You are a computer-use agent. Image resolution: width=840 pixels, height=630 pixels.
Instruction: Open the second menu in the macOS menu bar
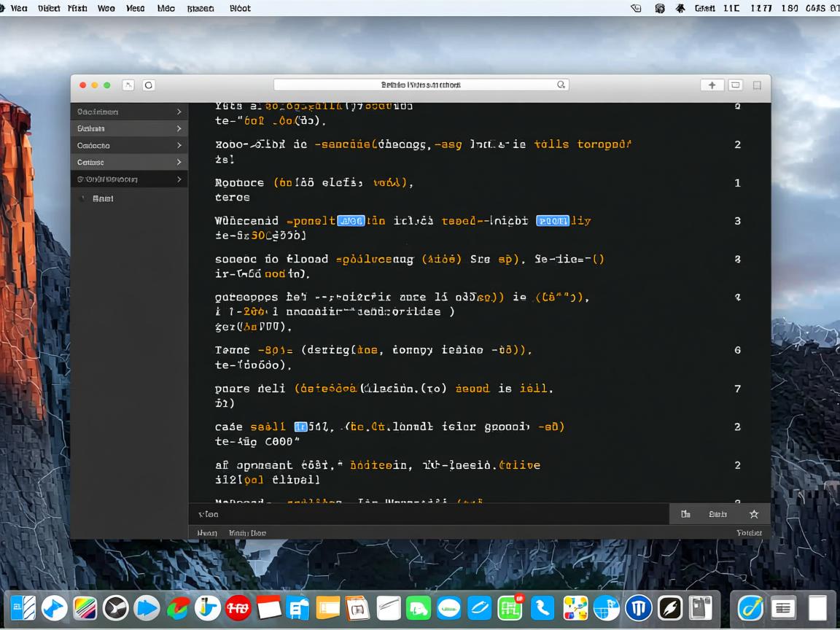pyautogui.click(x=49, y=8)
